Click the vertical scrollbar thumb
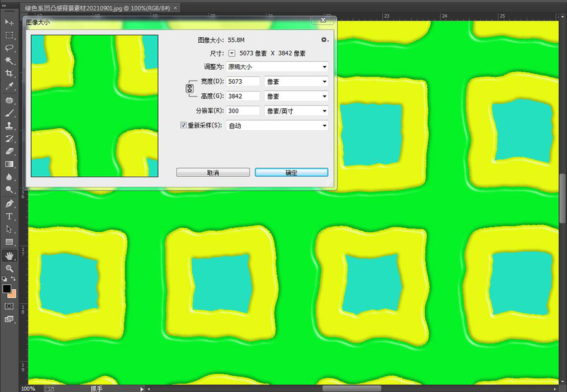The height and width of the screenshot is (392, 567). (x=563, y=198)
